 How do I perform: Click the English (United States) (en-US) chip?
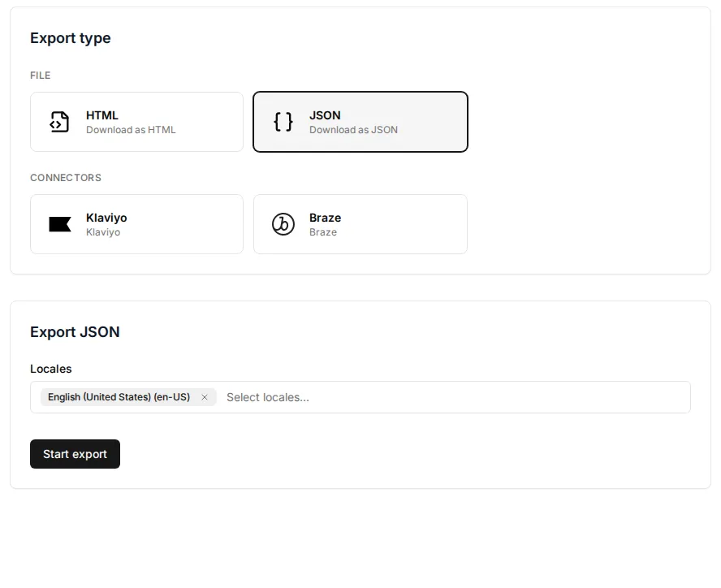tap(128, 397)
